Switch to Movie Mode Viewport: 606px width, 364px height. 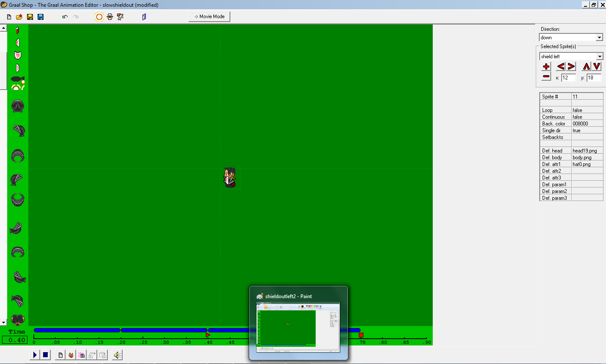(x=209, y=16)
